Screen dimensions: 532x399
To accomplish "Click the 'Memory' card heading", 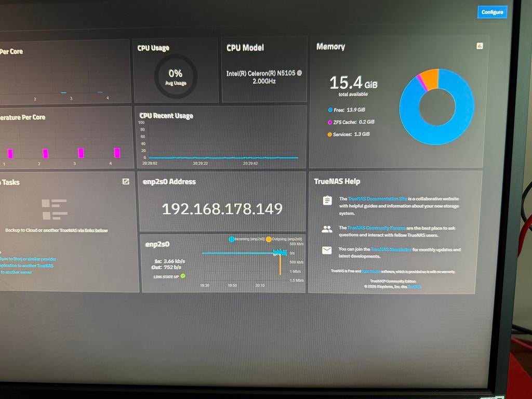I will (330, 46).
